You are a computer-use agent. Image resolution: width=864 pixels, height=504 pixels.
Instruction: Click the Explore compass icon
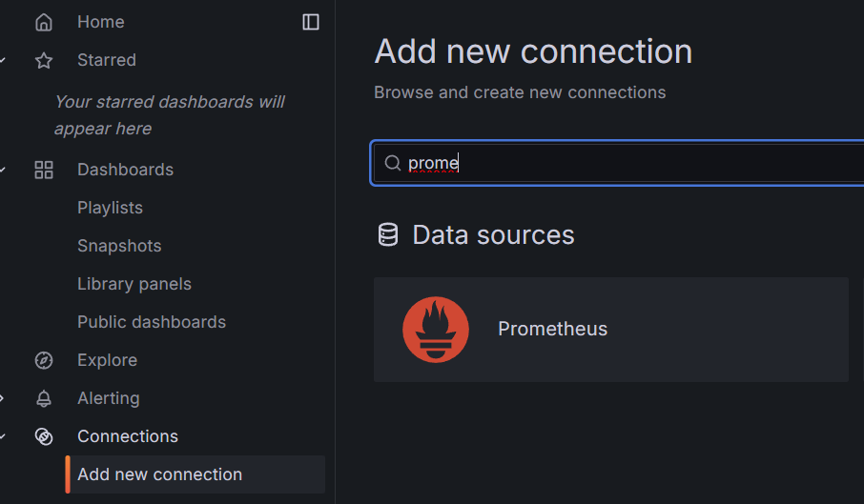(x=44, y=360)
